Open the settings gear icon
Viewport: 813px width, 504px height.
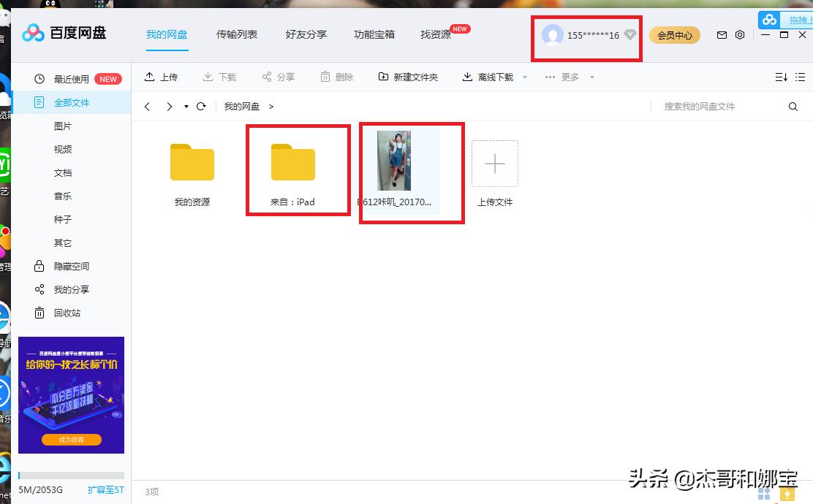[740, 34]
